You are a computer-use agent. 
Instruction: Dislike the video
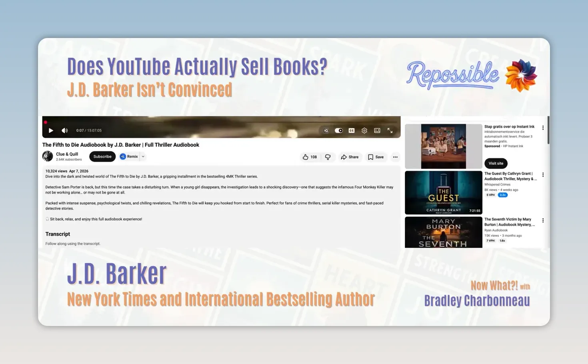(328, 157)
